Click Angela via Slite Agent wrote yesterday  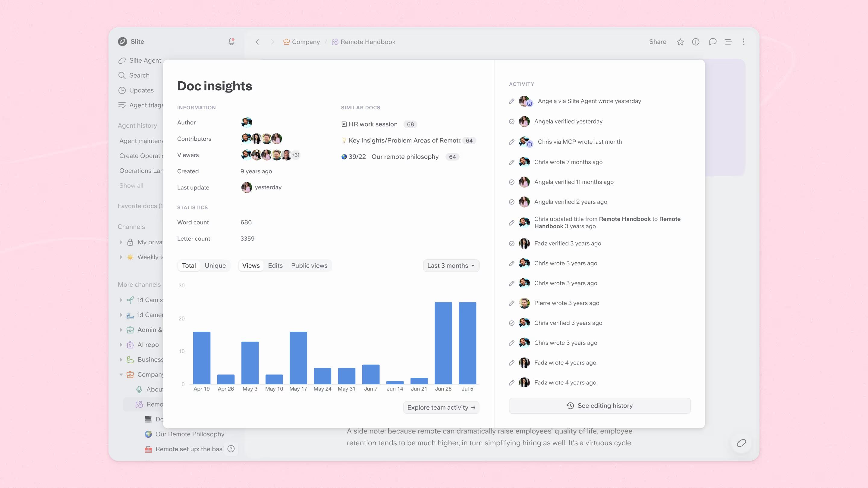(x=589, y=101)
